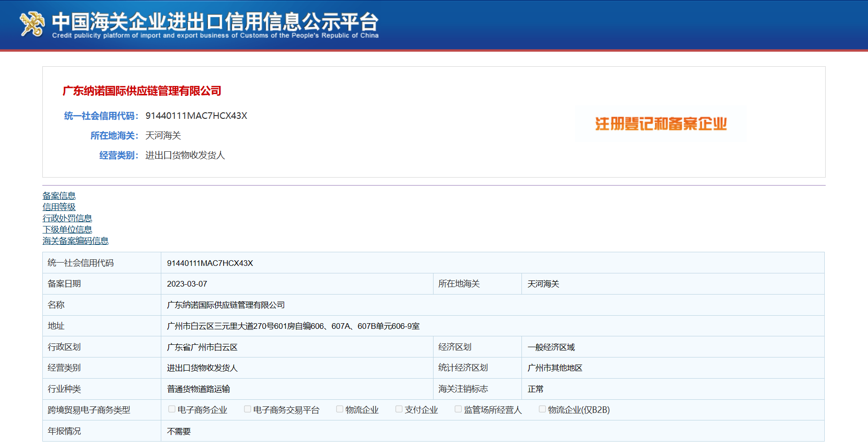
Task: Open the 备案信息 link
Action: [x=59, y=196]
